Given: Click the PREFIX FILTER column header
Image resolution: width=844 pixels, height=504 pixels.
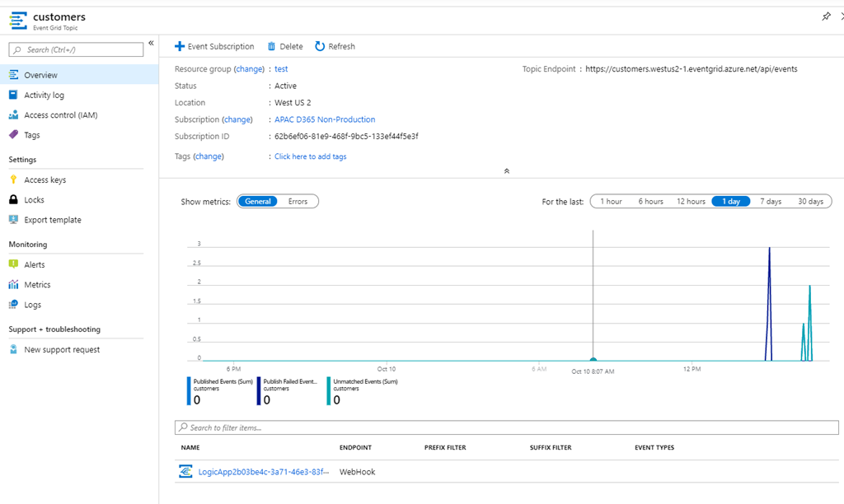Looking at the screenshot, I should click(445, 447).
